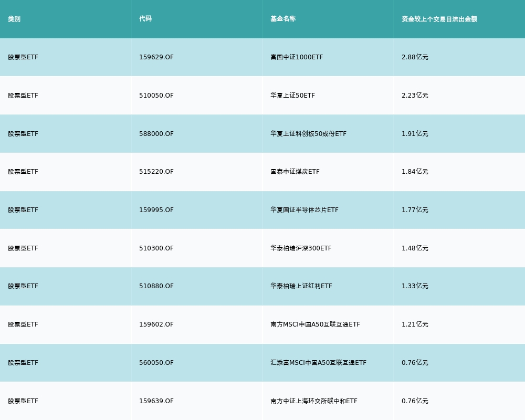Select fund name 华夏上证科创板50成份ETF
The image size is (525, 420).
coord(308,134)
